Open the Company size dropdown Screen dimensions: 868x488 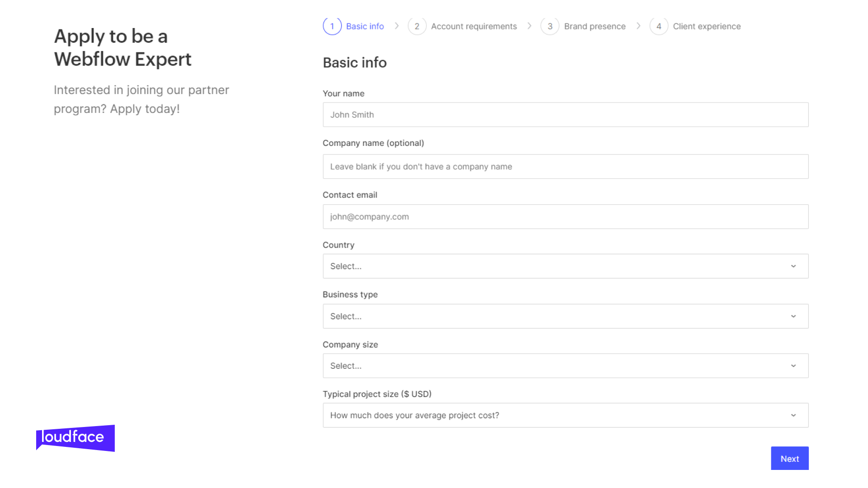coord(565,366)
